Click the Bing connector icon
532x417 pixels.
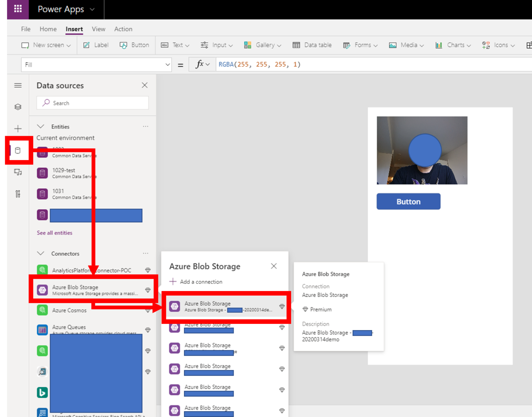point(42,392)
